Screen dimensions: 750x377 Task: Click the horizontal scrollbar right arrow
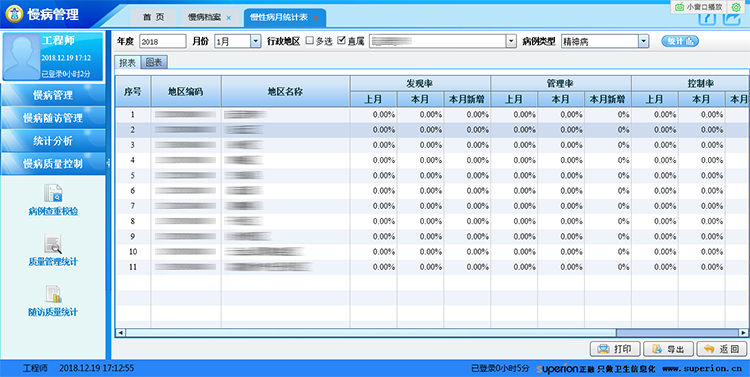[743, 333]
